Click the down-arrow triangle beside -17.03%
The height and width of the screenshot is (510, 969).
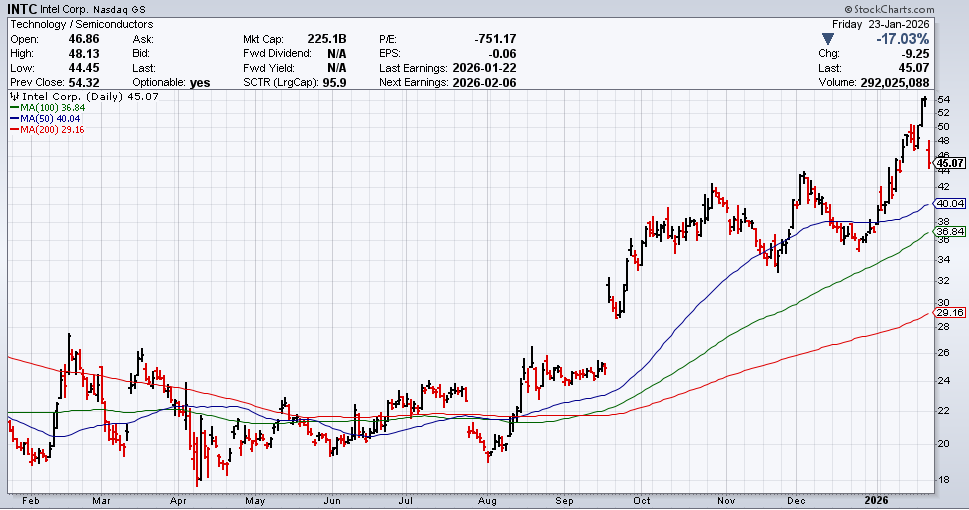(x=826, y=39)
